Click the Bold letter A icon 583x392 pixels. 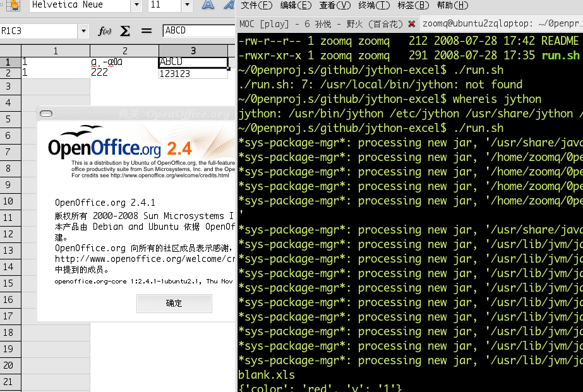click(207, 6)
